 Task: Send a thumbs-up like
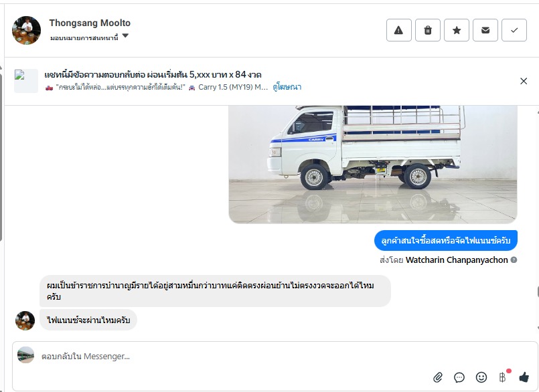pyautogui.click(x=524, y=377)
